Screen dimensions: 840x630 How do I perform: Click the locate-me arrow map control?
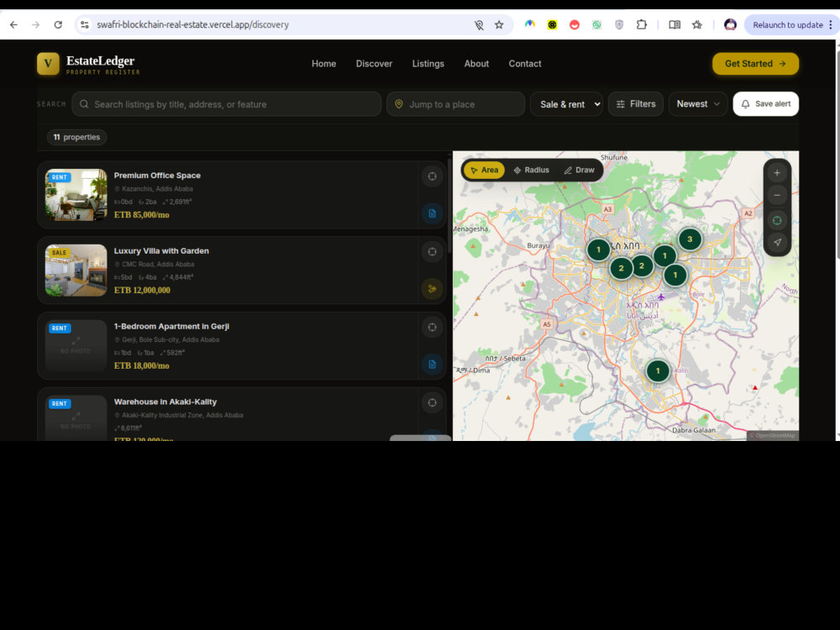[x=777, y=242]
